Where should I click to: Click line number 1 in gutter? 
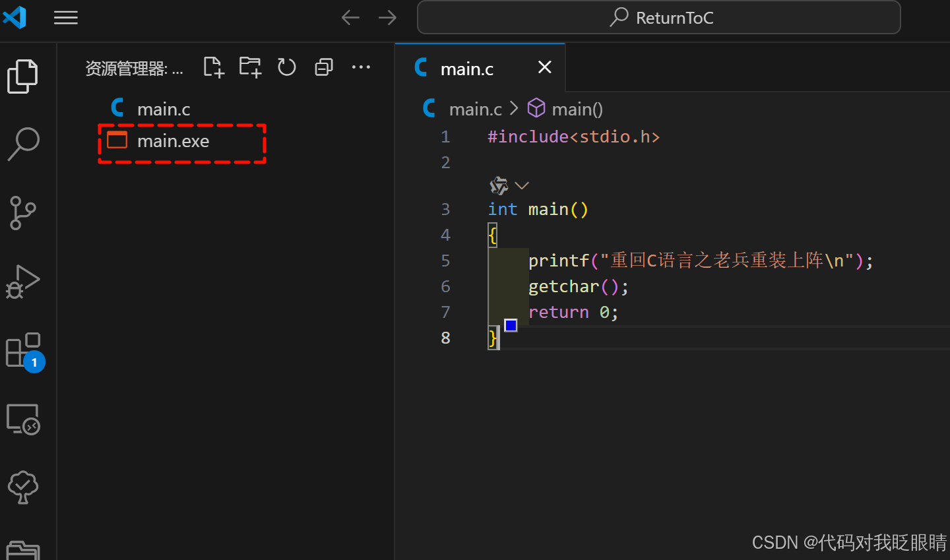pos(445,137)
